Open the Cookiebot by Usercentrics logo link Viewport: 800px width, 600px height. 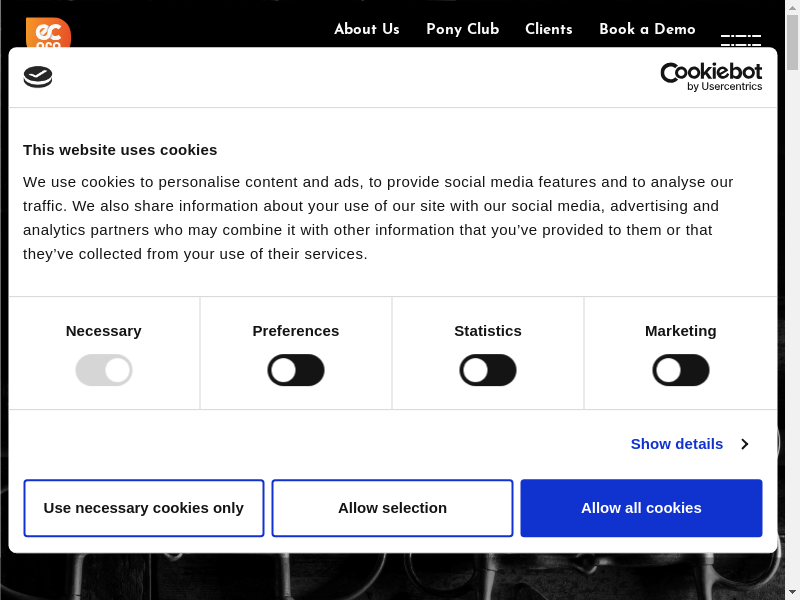711,77
